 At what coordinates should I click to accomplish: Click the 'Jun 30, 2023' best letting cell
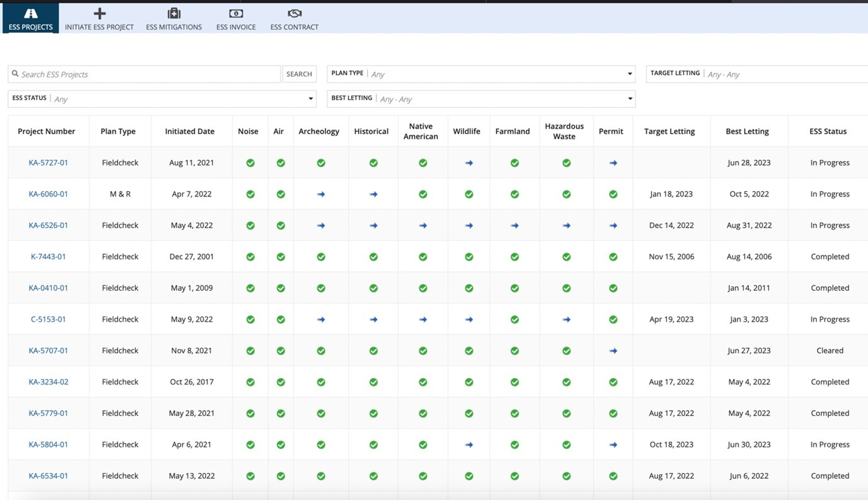(x=749, y=444)
